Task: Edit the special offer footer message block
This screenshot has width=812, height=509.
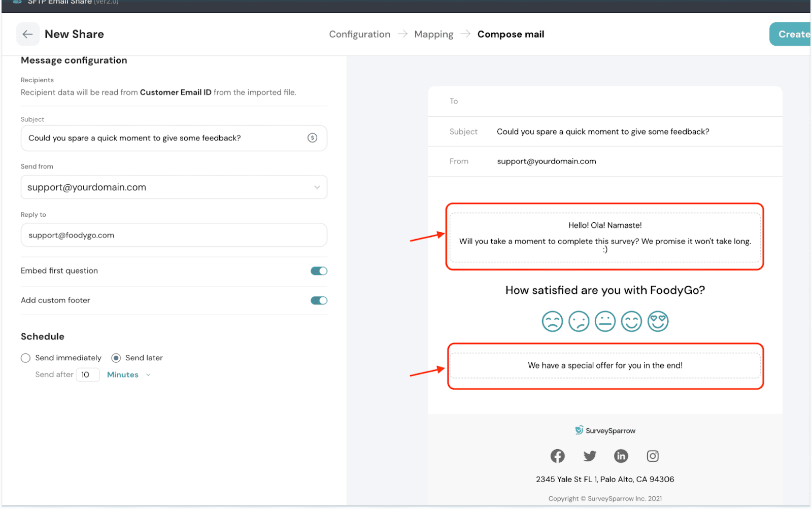Action: pos(605,365)
